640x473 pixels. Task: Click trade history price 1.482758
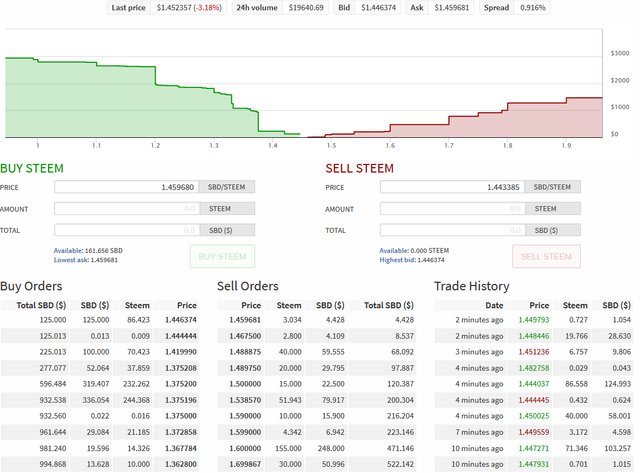(x=533, y=368)
